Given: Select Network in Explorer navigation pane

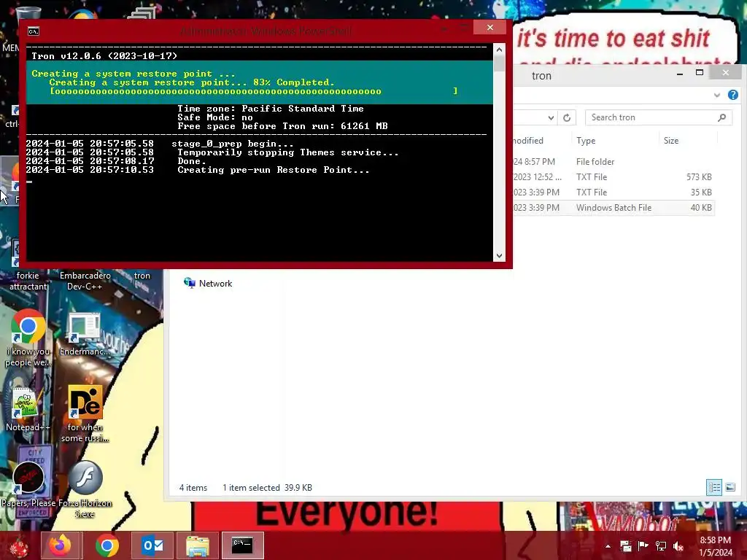Looking at the screenshot, I should click(x=208, y=284).
